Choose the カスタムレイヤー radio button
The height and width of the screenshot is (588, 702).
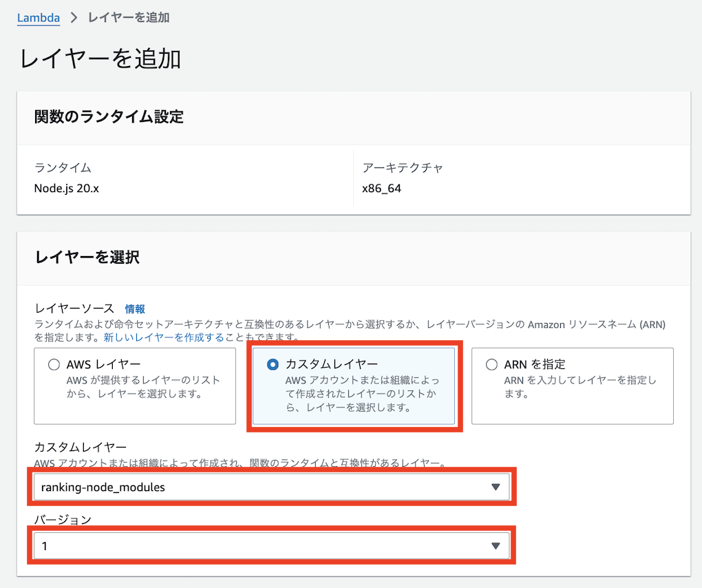(x=273, y=364)
